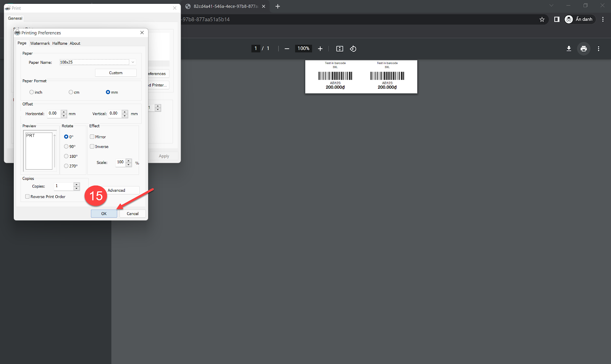Switch to the Watermark tab

tap(40, 43)
